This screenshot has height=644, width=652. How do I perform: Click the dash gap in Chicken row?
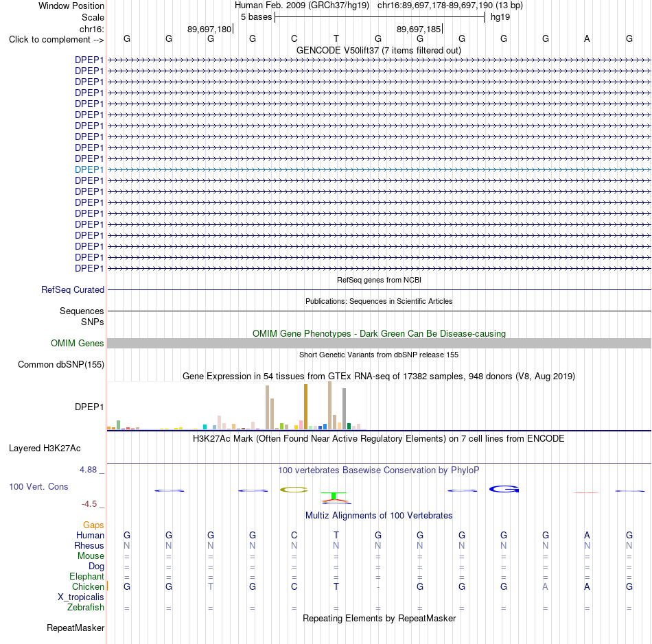tap(378, 586)
